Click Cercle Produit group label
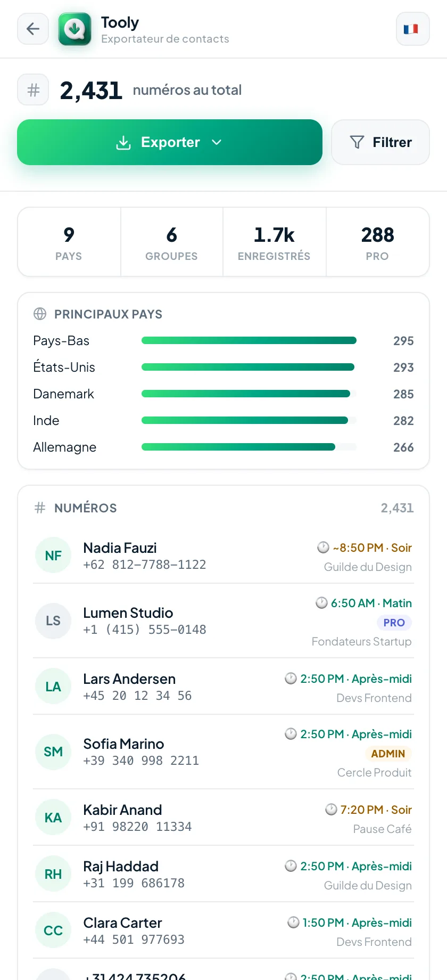The height and width of the screenshot is (980, 447). click(x=375, y=772)
